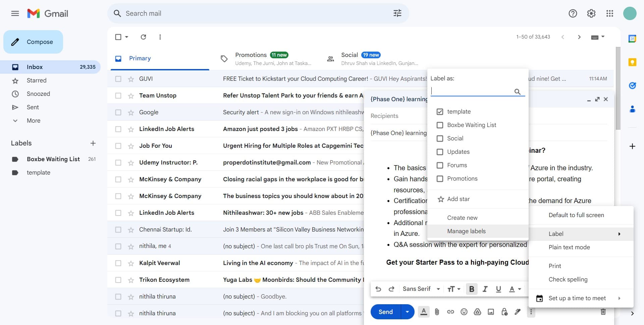Viewport: 644px width, 325px height.
Task: Insert an emoji into the draft
Action: pos(464,312)
